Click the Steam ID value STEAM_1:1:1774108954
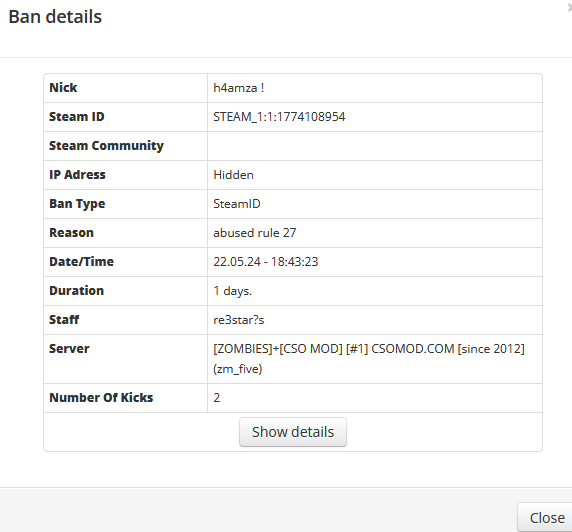This screenshot has width=572, height=532. [x=279, y=117]
